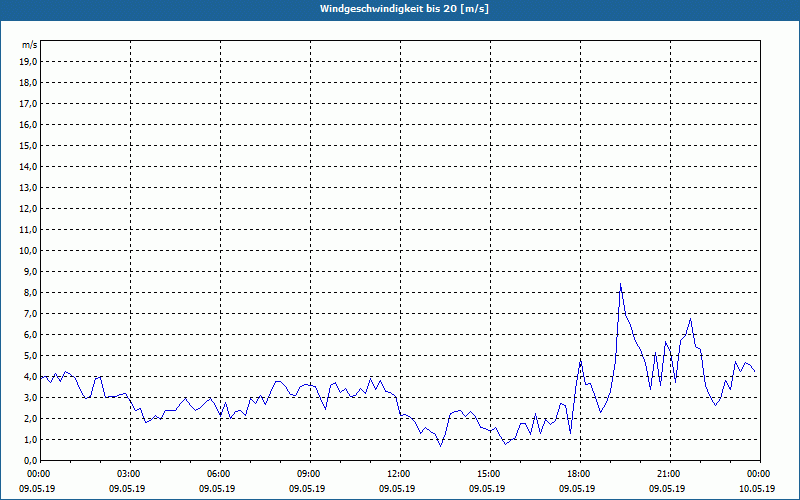
Task: Click the '6,0' y-axis value
Action: 30,335
